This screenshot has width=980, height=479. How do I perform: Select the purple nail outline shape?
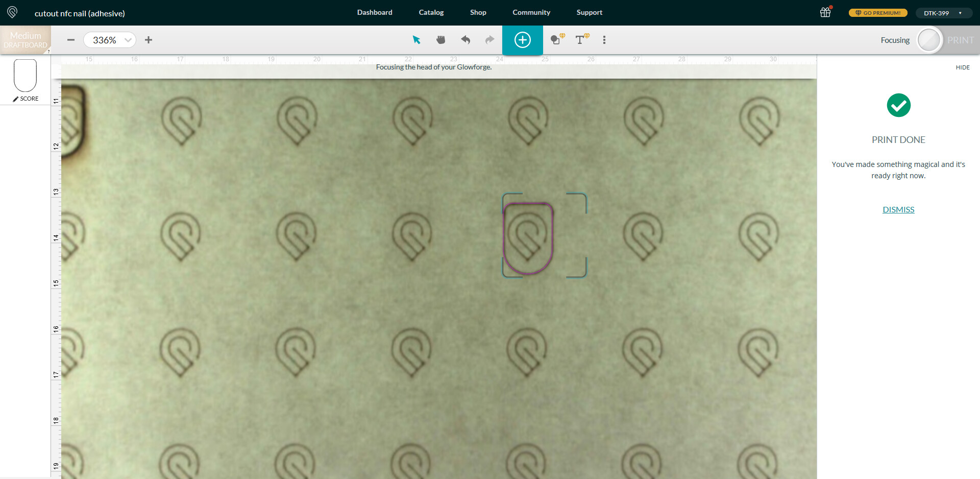528,238
